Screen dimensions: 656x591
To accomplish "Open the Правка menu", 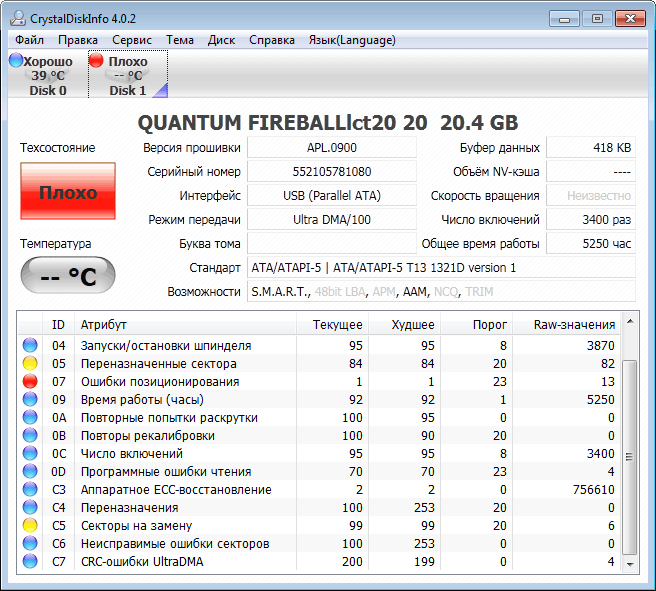I will point(78,40).
